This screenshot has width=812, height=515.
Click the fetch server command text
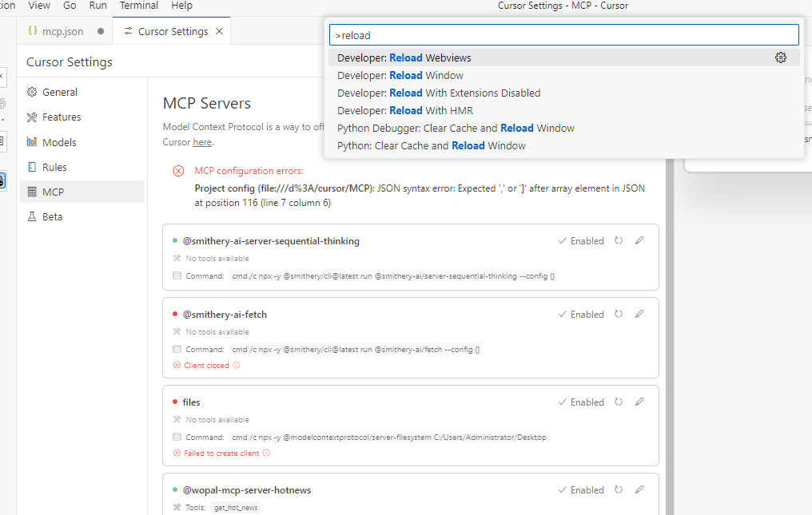(x=356, y=350)
